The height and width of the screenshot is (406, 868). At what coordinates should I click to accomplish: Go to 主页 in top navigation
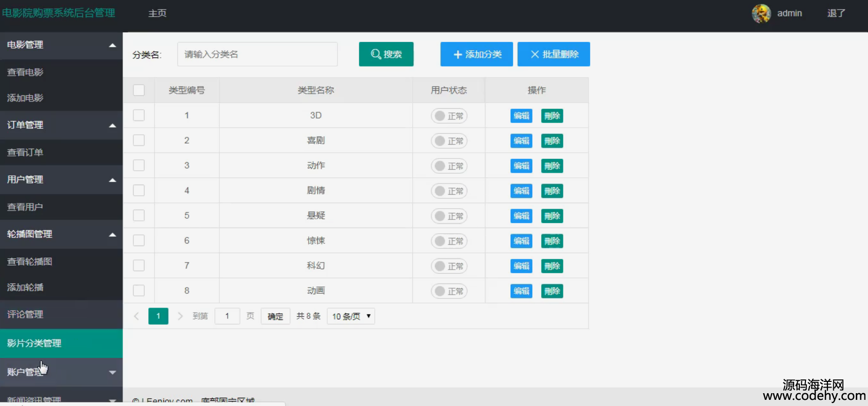157,13
